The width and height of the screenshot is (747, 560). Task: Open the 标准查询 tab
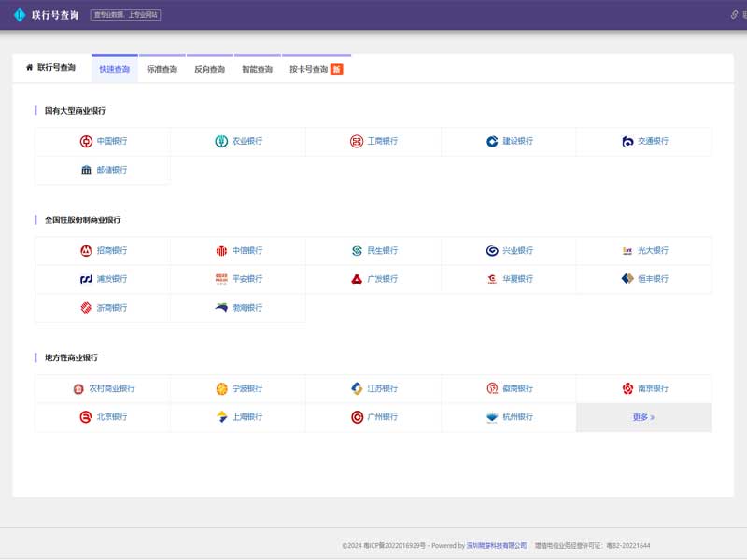[162, 69]
